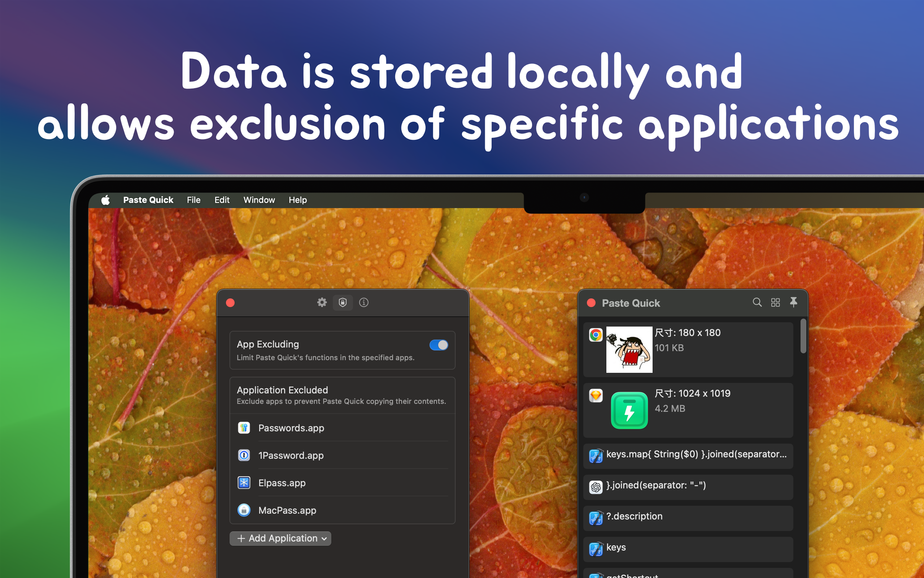Click the 1Password.app icon
This screenshot has height=578, width=924.
[x=244, y=455]
